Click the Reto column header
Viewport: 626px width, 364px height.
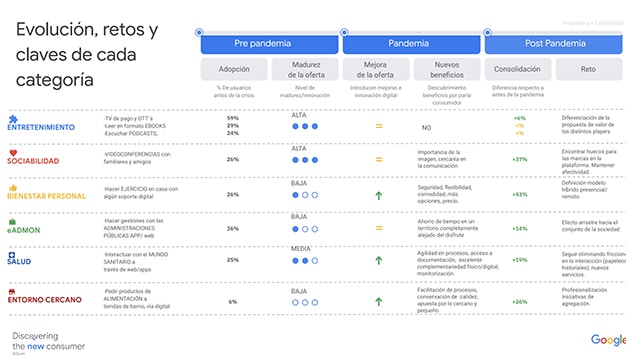pos(589,69)
